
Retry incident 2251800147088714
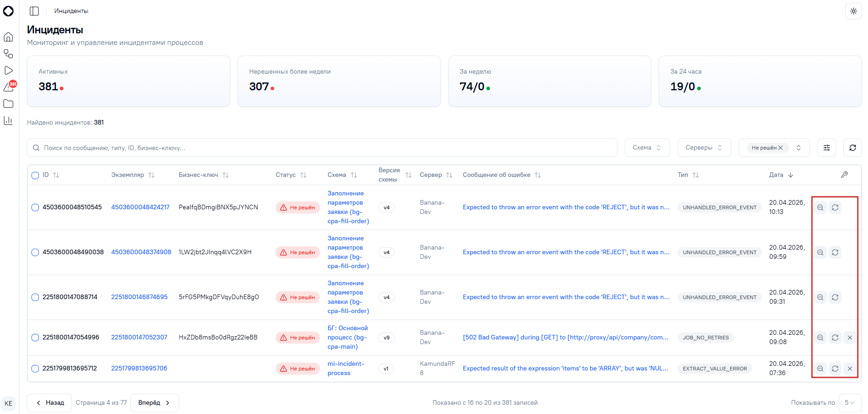[835, 297]
